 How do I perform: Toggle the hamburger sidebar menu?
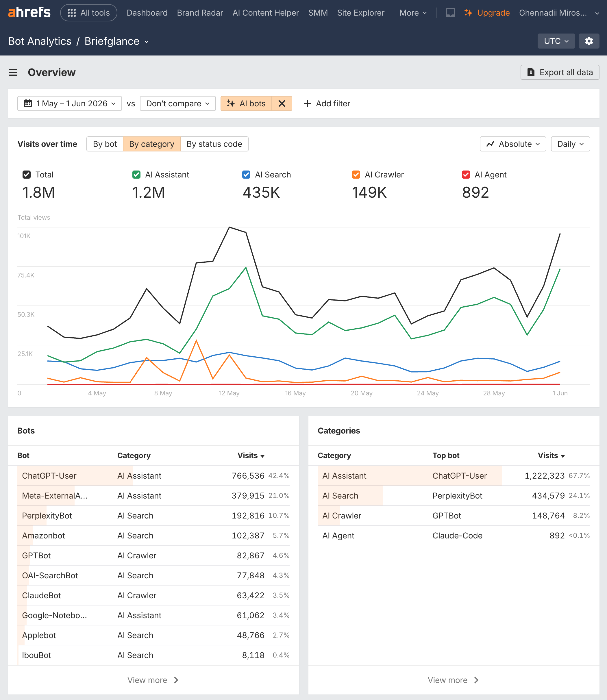click(13, 72)
